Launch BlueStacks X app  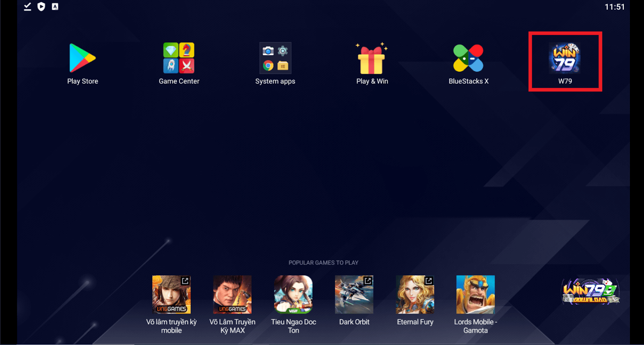pyautogui.click(x=468, y=58)
